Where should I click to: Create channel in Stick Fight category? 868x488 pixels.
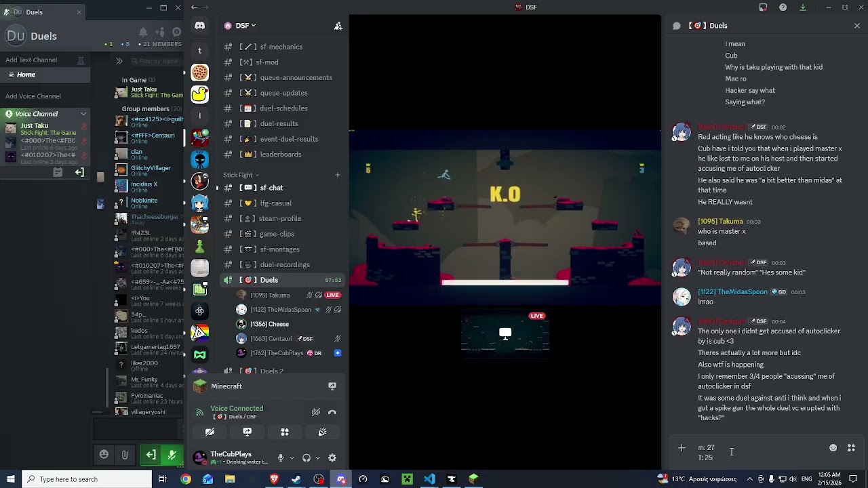tap(337, 175)
